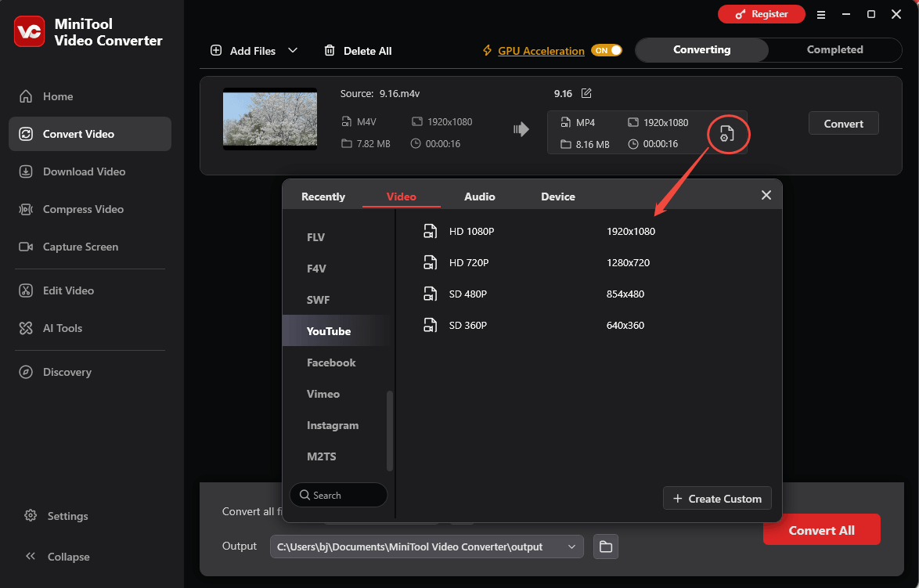The image size is (919, 588).
Task: Click Delete All
Action: pyautogui.click(x=358, y=51)
